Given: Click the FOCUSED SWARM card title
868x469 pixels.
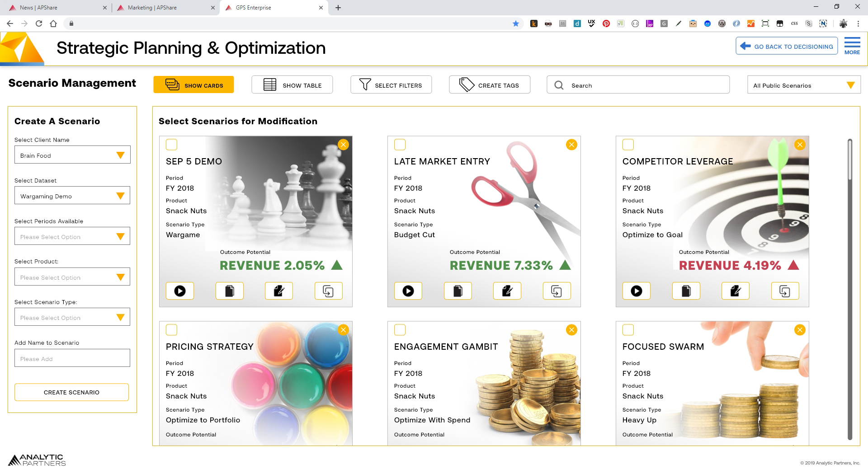Looking at the screenshot, I should 663,347.
